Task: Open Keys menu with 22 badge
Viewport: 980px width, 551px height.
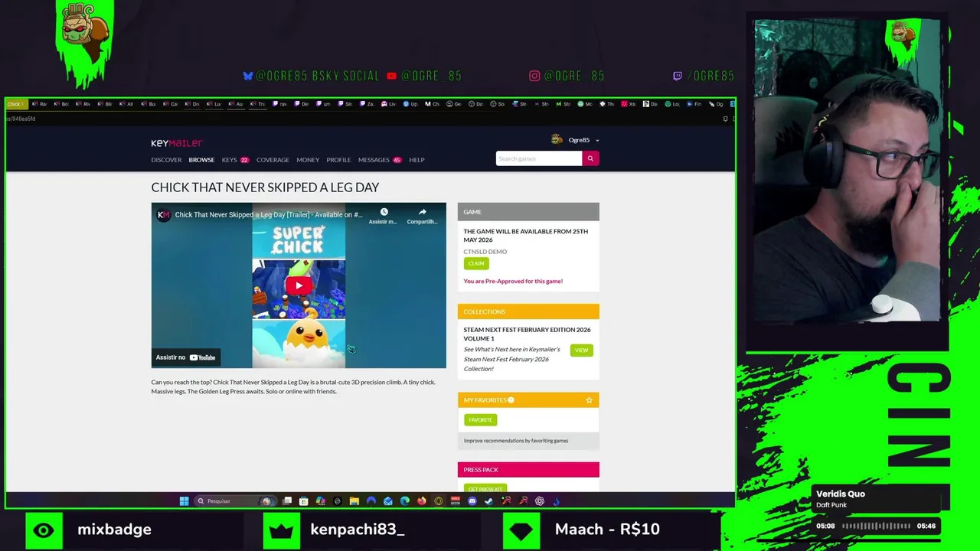Action: pyautogui.click(x=235, y=160)
